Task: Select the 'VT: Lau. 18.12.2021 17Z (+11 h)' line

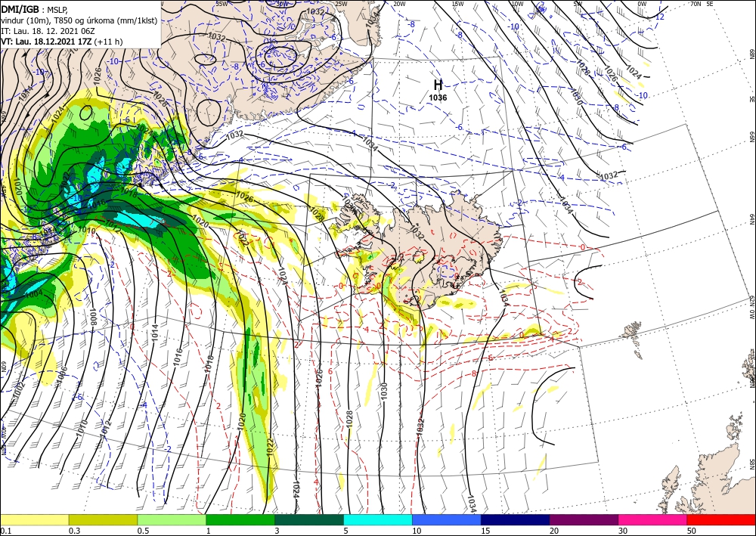Action: click(62, 42)
